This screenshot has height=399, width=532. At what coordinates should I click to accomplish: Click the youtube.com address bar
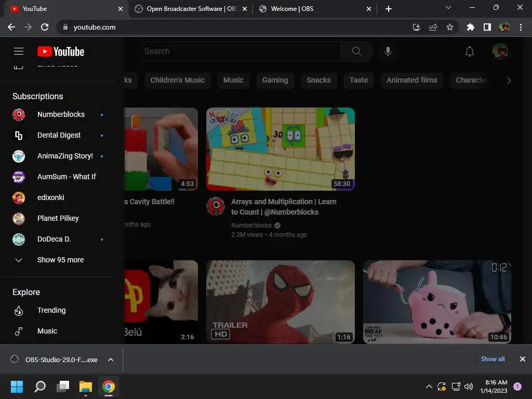pos(234,27)
